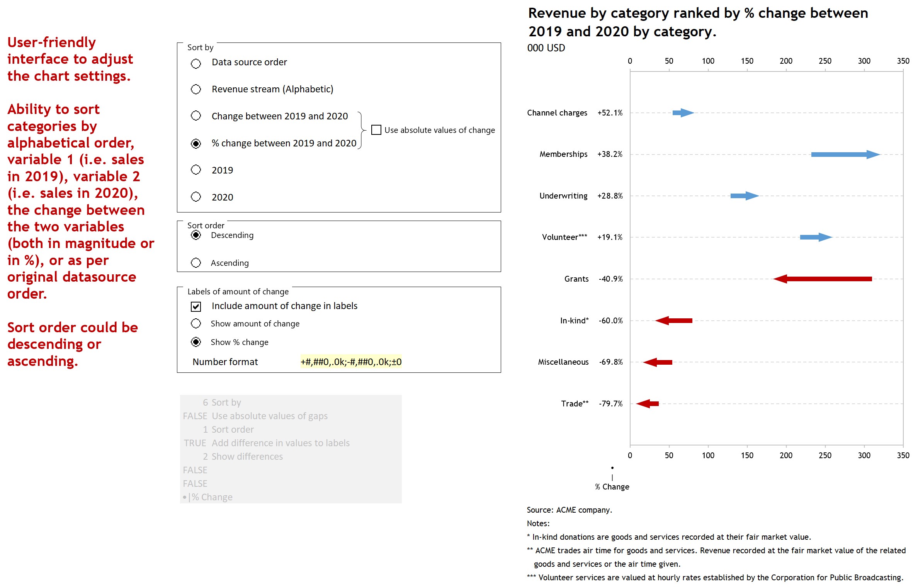The height and width of the screenshot is (588, 918).
Task: Choose Show amount of change option
Action: click(196, 323)
